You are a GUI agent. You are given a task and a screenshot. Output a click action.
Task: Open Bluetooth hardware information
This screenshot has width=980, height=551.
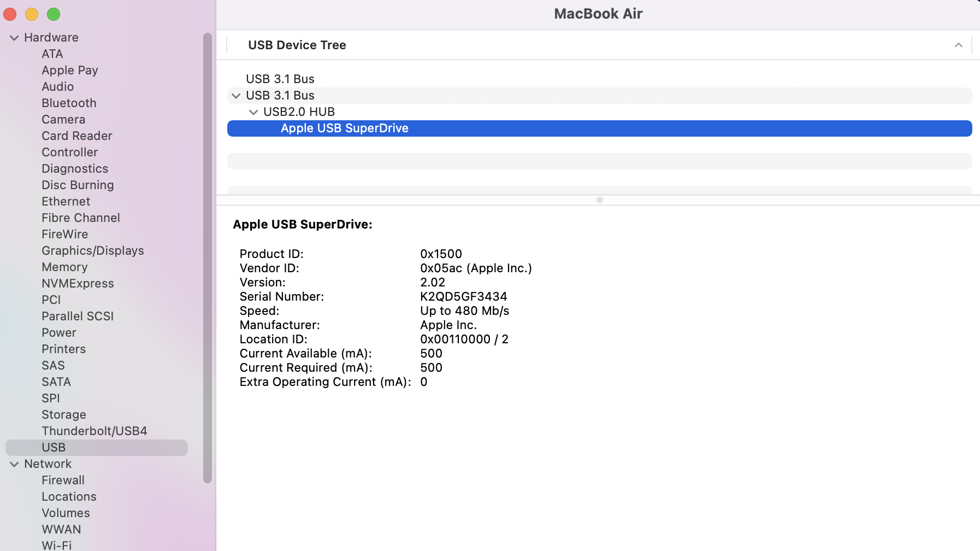[69, 103]
